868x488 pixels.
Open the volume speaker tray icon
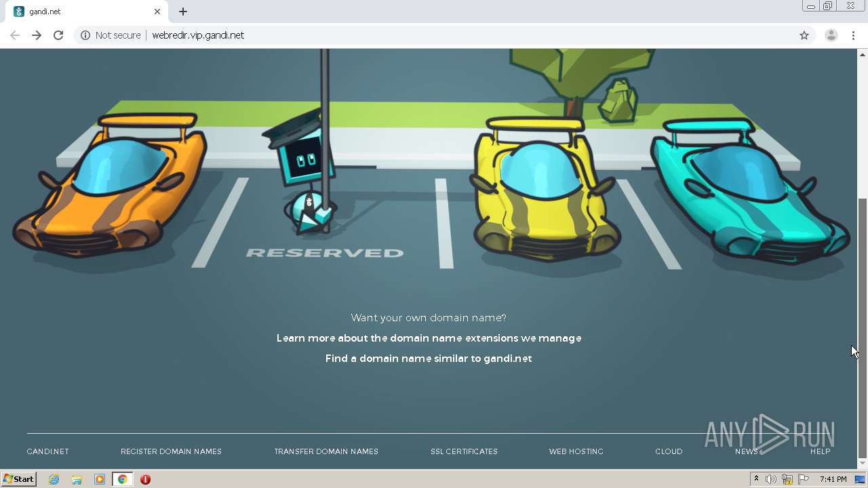(770, 479)
